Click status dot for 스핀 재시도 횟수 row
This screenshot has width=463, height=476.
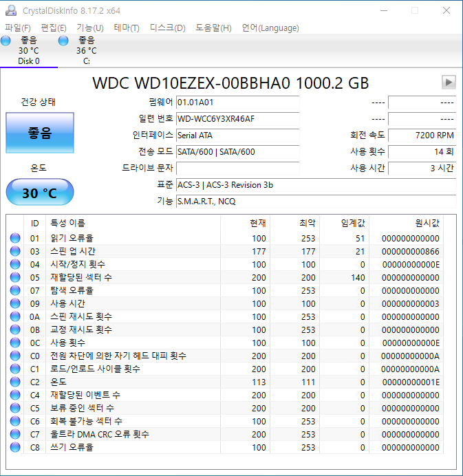coord(15,316)
